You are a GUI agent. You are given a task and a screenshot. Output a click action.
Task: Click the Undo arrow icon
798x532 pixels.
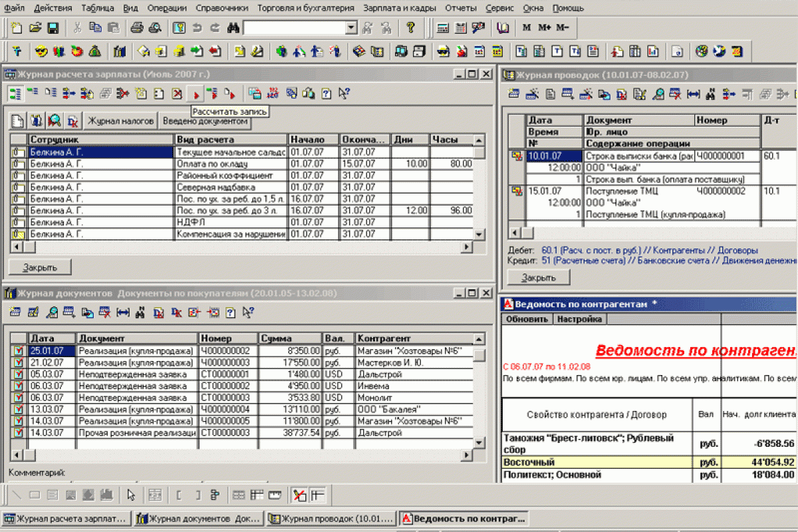pyautogui.click(x=197, y=28)
